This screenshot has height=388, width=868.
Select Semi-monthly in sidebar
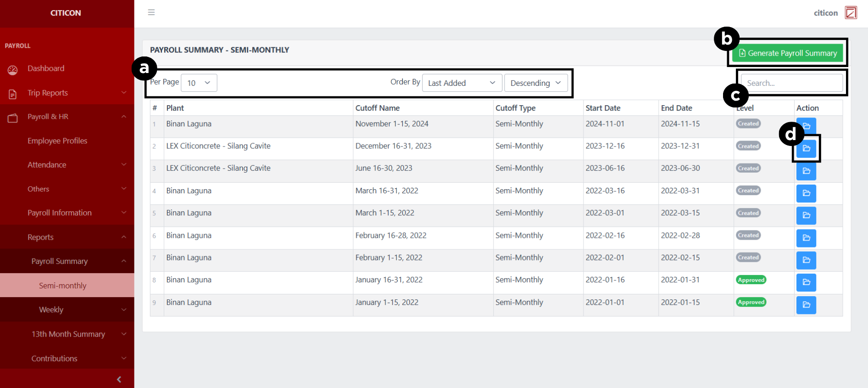click(x=63, y=286)
